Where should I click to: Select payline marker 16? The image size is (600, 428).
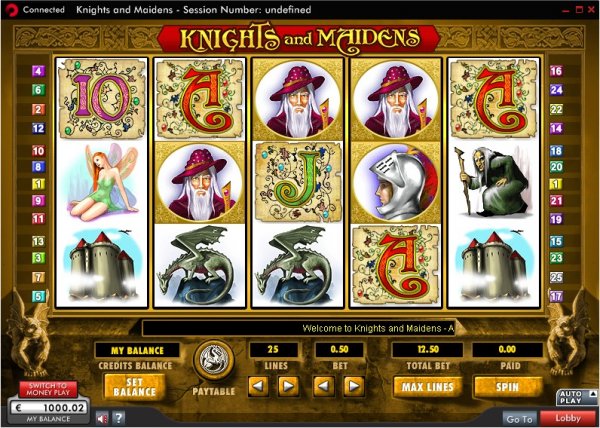(x=556, y=71)
